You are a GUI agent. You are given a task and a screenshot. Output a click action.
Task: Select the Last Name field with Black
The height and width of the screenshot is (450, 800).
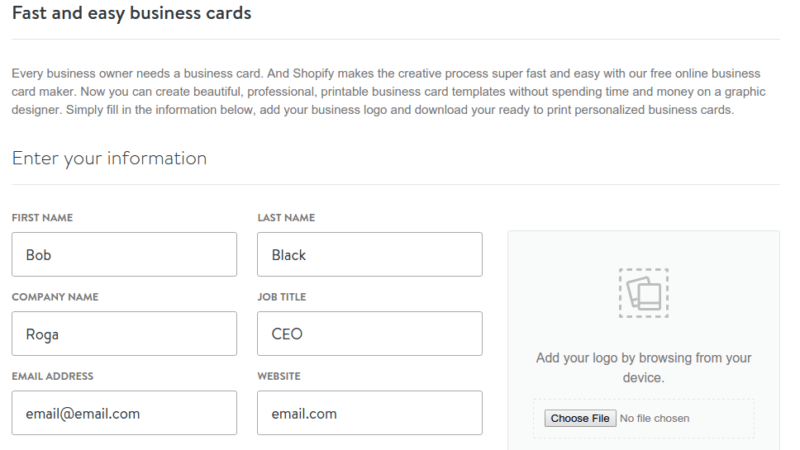[x=369, y=255]
